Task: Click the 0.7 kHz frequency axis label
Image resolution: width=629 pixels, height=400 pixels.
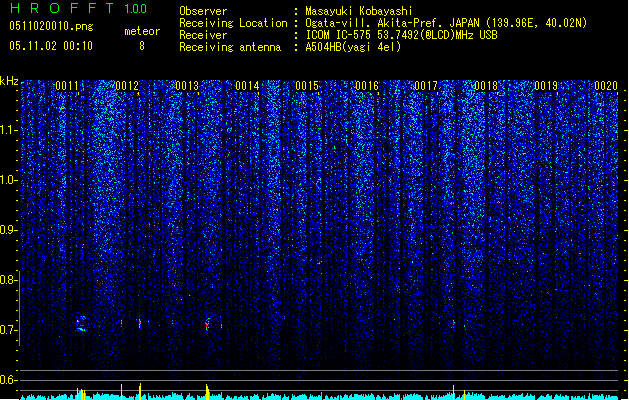Action: 8,330
